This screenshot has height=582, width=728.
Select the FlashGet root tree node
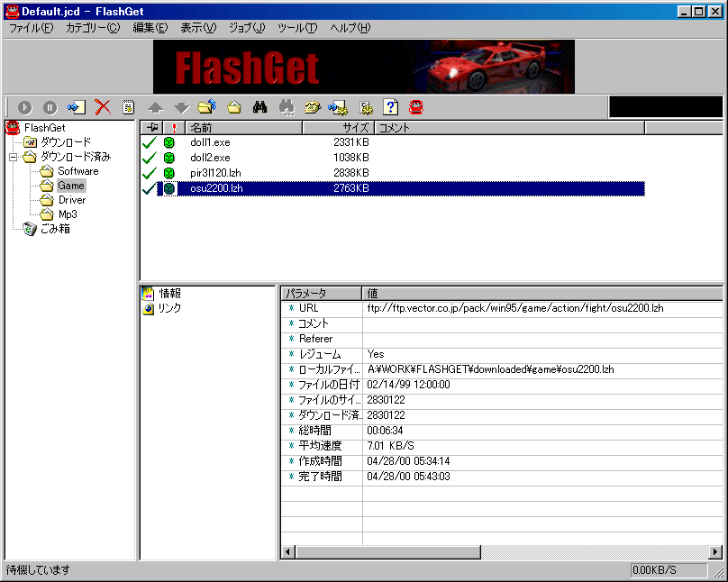click(44, 128)
